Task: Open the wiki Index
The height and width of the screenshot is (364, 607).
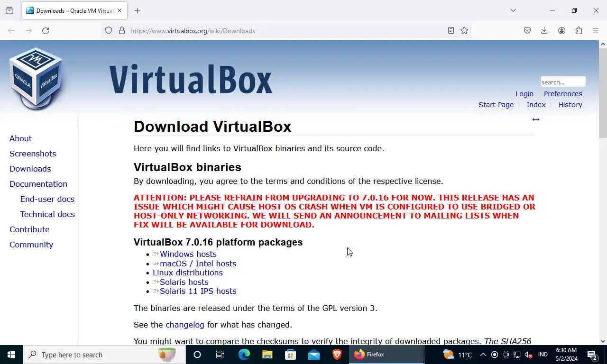Action: 536,105
